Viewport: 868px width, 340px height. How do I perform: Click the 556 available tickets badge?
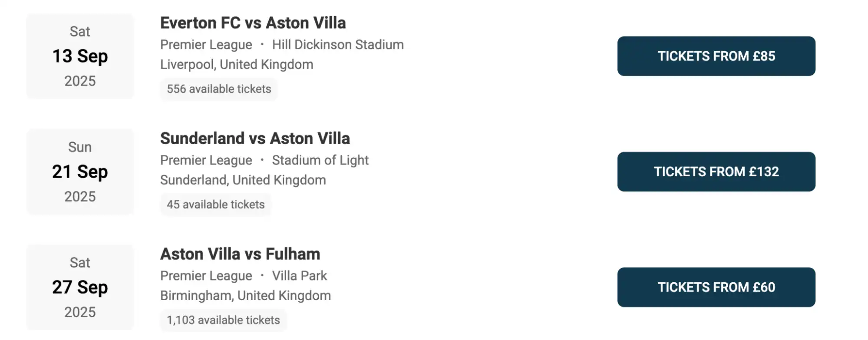coord(219,89)
